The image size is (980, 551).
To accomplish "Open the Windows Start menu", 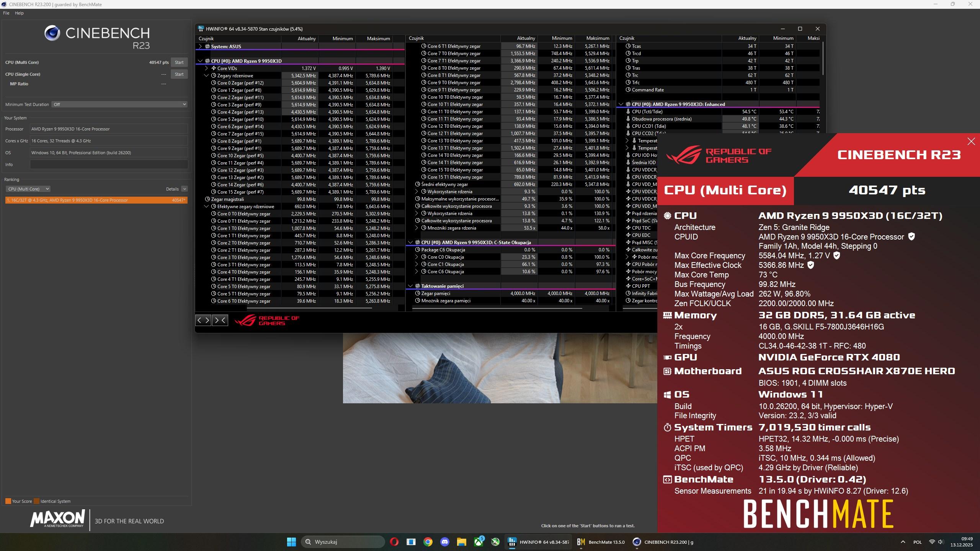I will point(291,542).
